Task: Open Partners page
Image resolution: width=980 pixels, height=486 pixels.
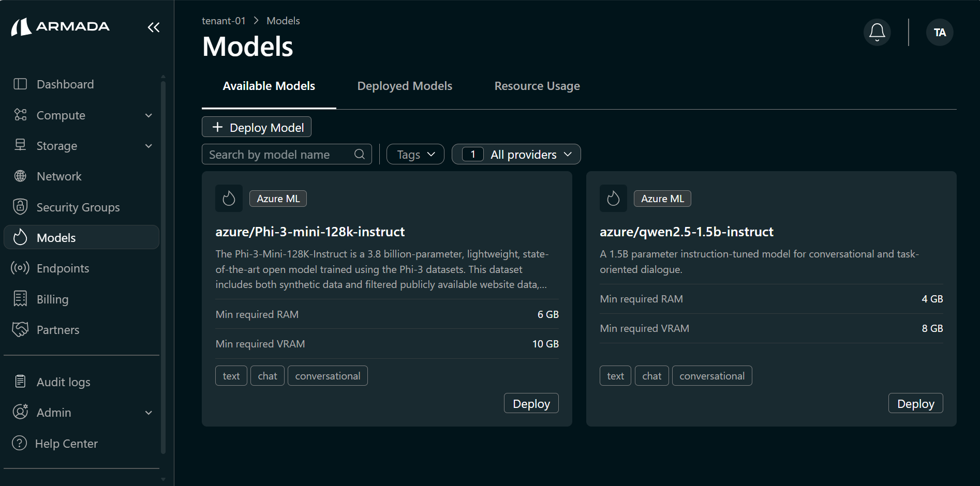Action: point(81,329)
